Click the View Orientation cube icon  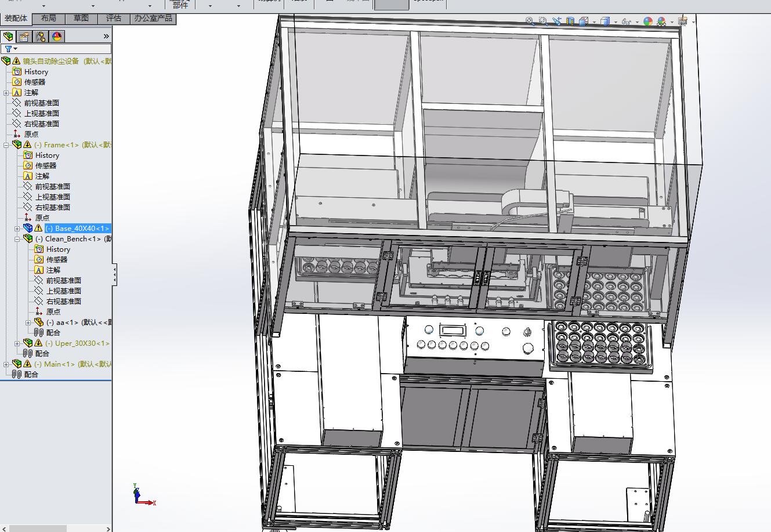click(584, 21)
